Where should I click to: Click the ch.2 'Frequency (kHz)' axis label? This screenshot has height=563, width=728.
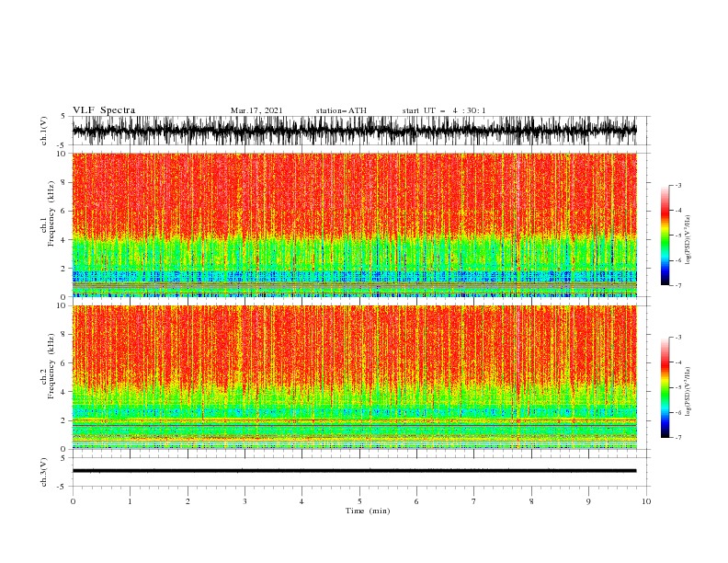[51, 366]
